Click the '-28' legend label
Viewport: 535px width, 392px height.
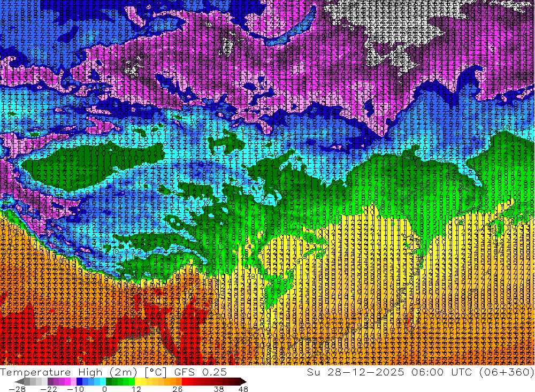point(17,389)
